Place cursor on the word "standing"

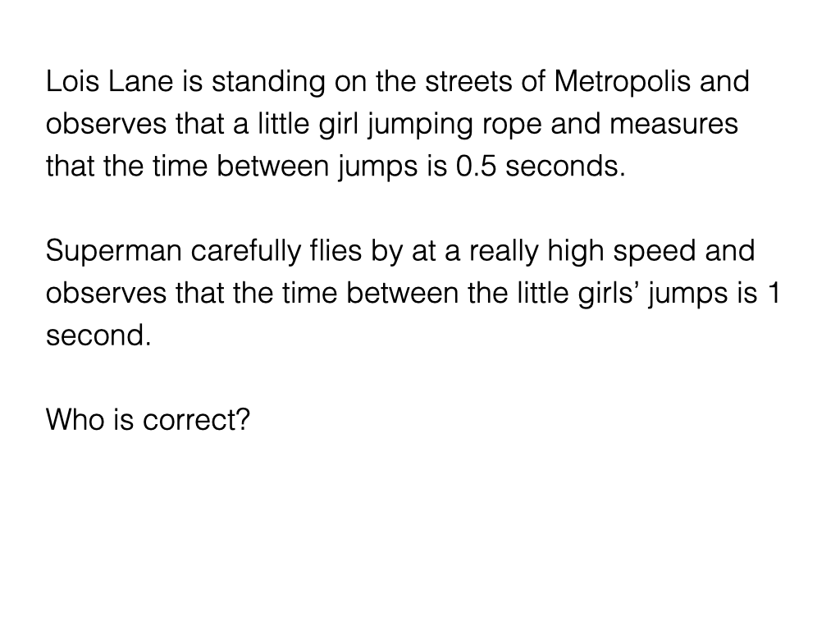[263, 83]
